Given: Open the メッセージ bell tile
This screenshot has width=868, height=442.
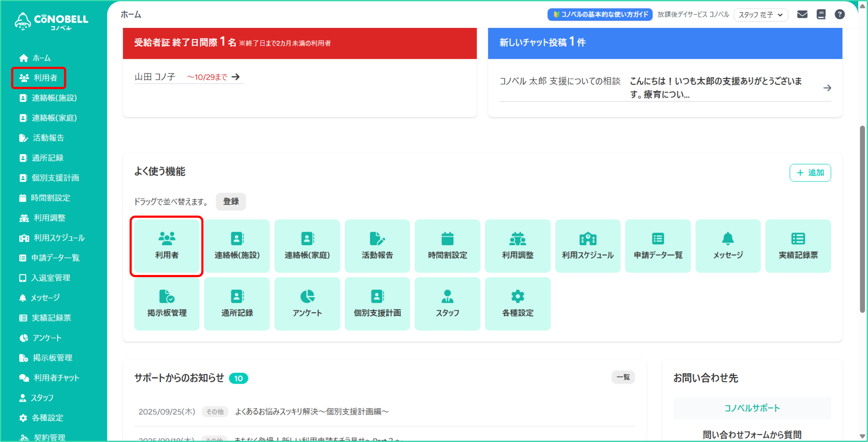Looking at the screenshot, I should [x=728, y=246].
